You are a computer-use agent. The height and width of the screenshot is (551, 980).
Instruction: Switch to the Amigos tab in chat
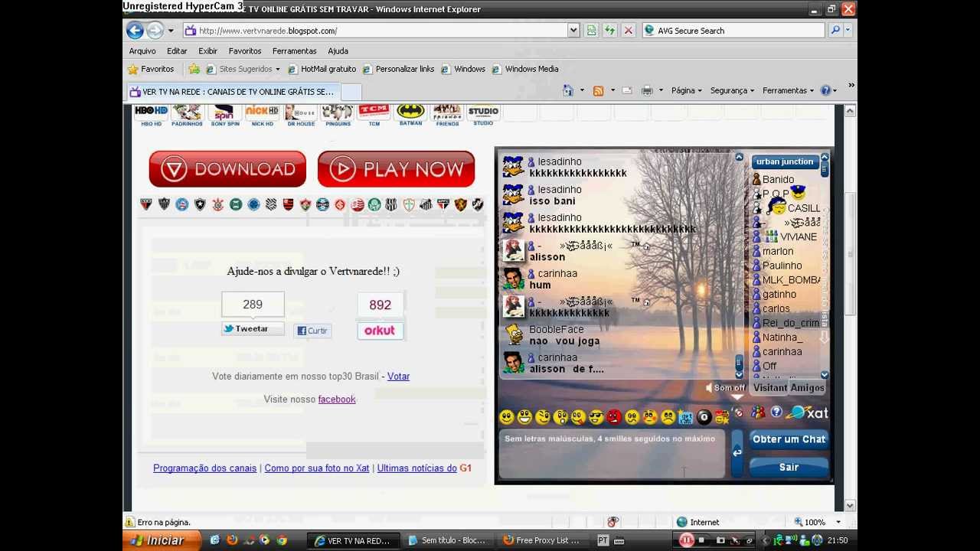[808, 388]
